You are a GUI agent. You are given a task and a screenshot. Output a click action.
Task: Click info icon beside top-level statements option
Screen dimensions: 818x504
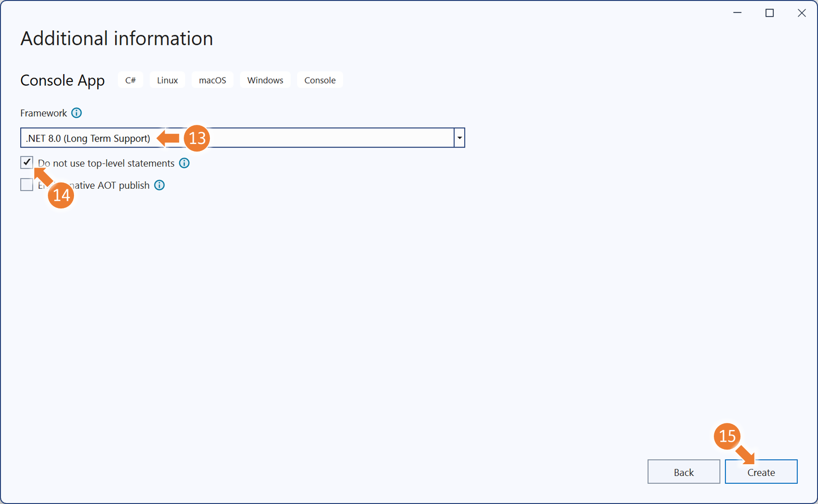tap(184, 163)
